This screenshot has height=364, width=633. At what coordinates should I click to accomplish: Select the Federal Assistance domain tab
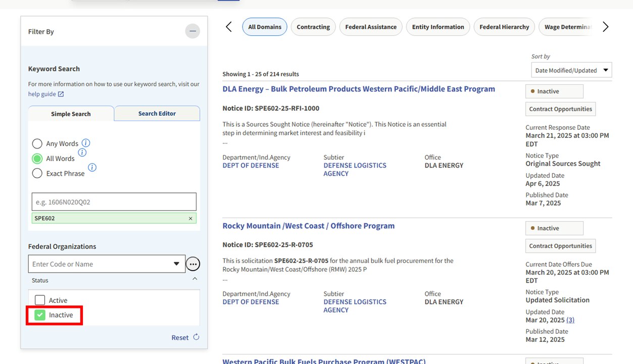[371, 27]
